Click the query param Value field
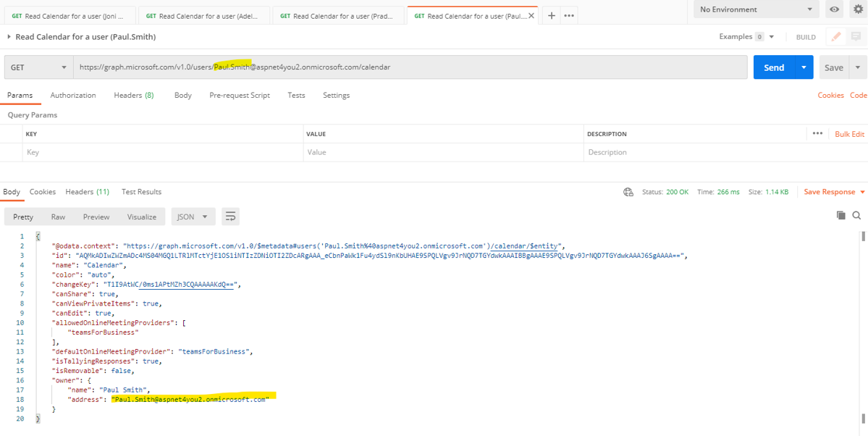 [443, 152]
